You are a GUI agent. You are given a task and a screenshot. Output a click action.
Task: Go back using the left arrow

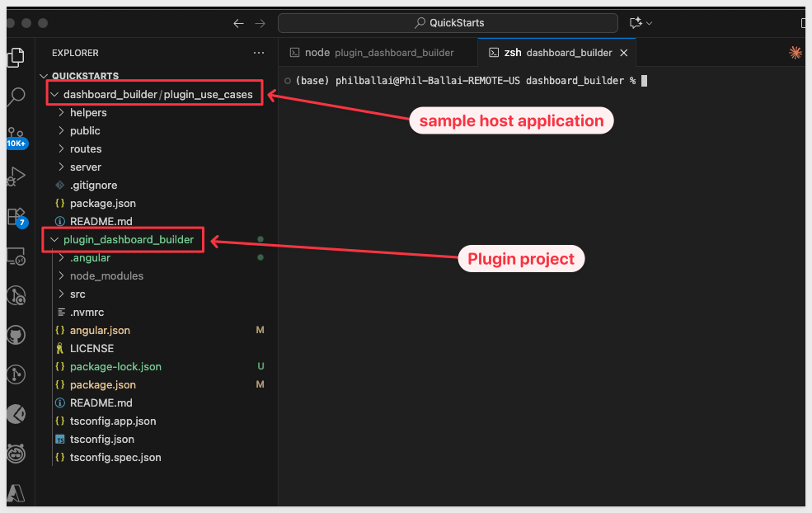(x=238, y=23)
